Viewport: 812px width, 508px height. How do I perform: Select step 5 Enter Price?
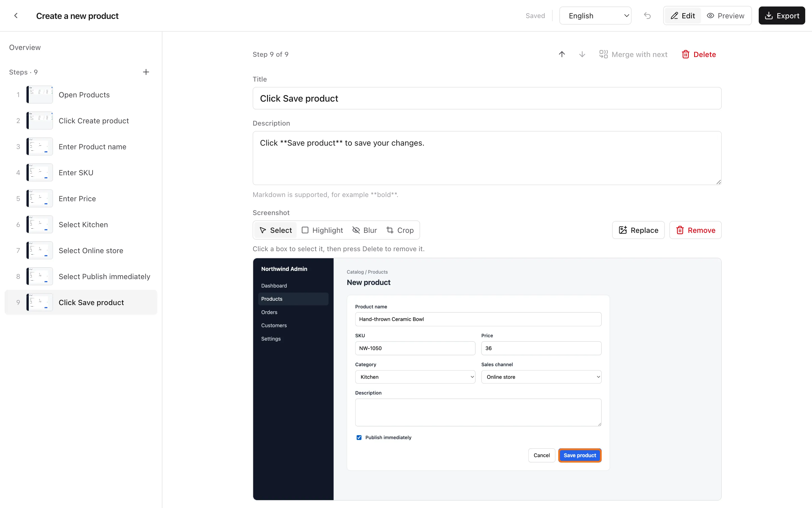click(81, 199)
